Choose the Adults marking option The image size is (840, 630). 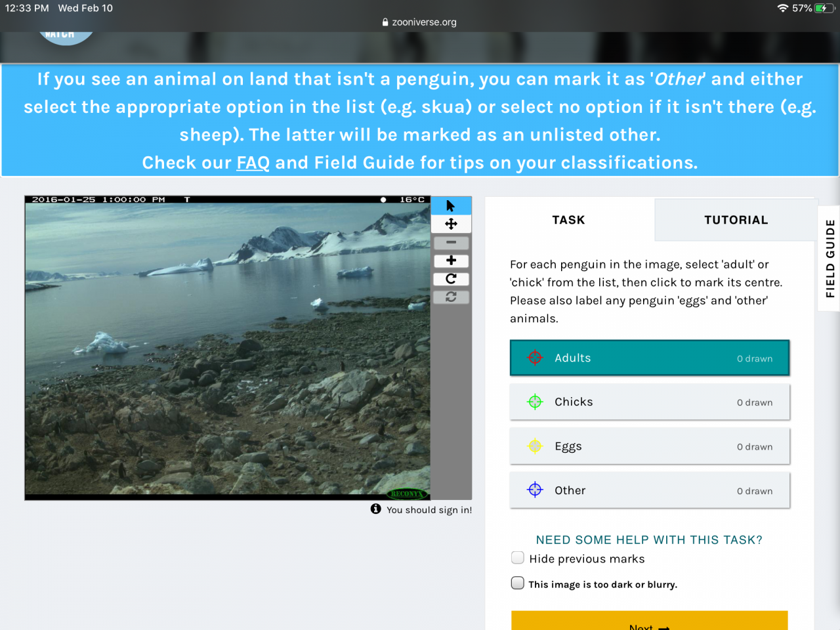click(x=650, y=358)
